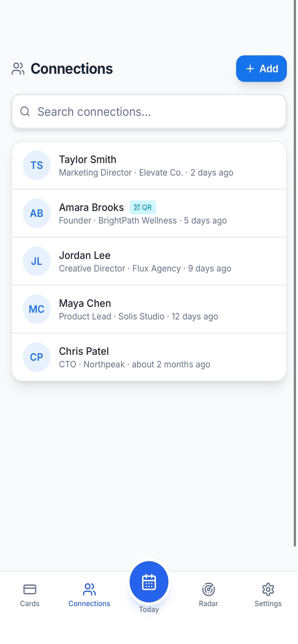This screenshot has height=644, width=298.
Task: Tap the Today calendar icon button
Action: (149, 582)
